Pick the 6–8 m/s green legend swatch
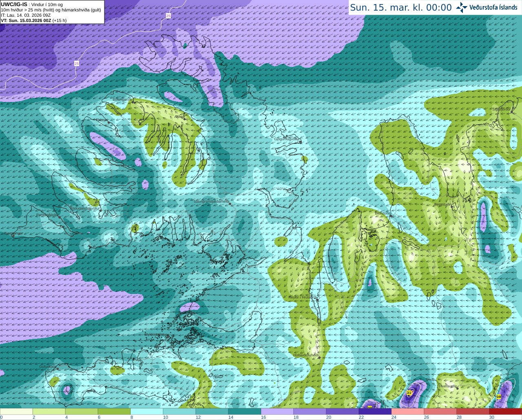The width and height of the screenshot is (522, 420). point(114,411)
